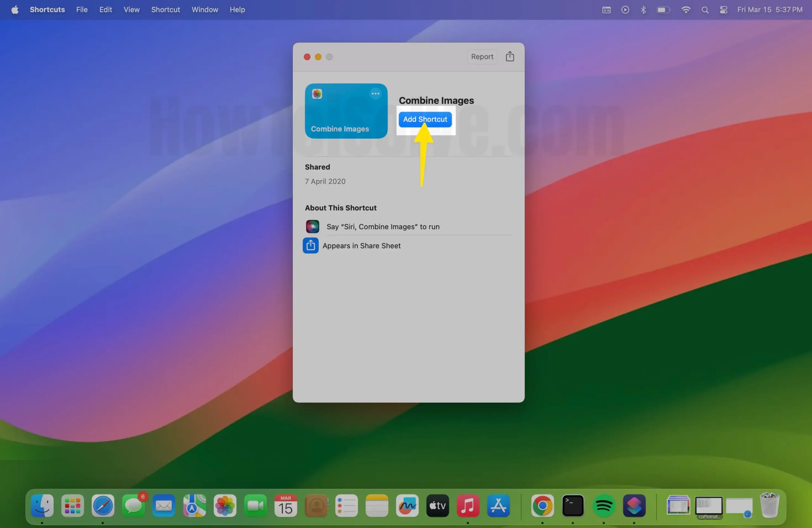Open the share icon in window toolbar

(x=510, y=56)
